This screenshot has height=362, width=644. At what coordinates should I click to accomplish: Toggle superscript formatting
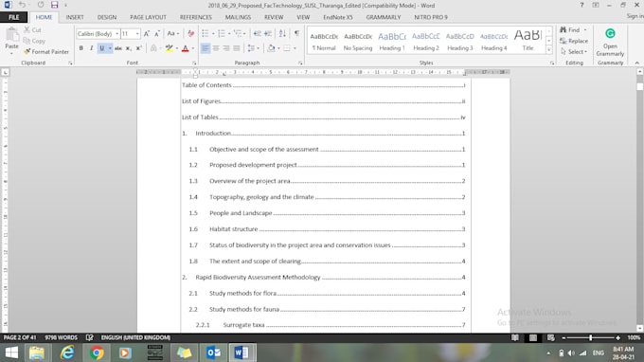tap(139, 48)
